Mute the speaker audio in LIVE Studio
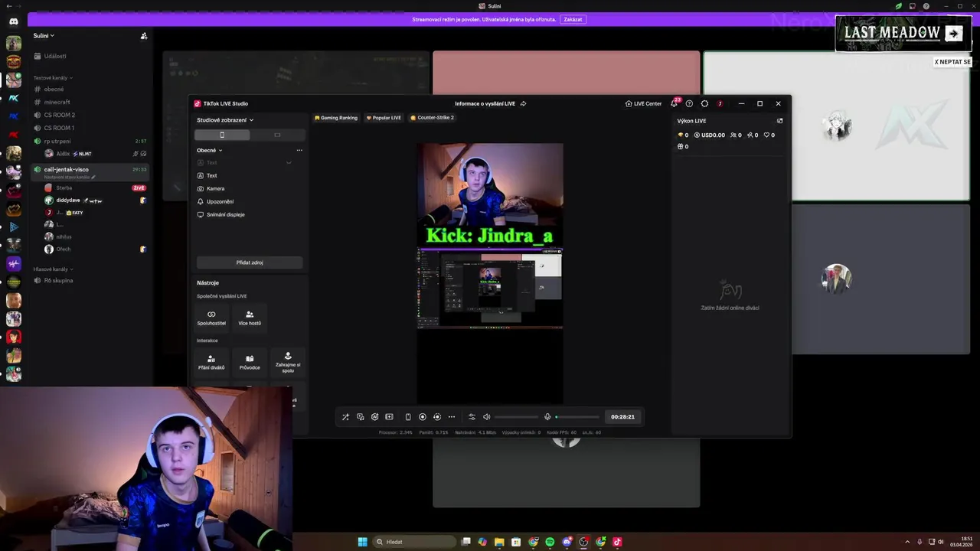The height and width of the screenshot is (551, 980). click(x=486, y=417)
